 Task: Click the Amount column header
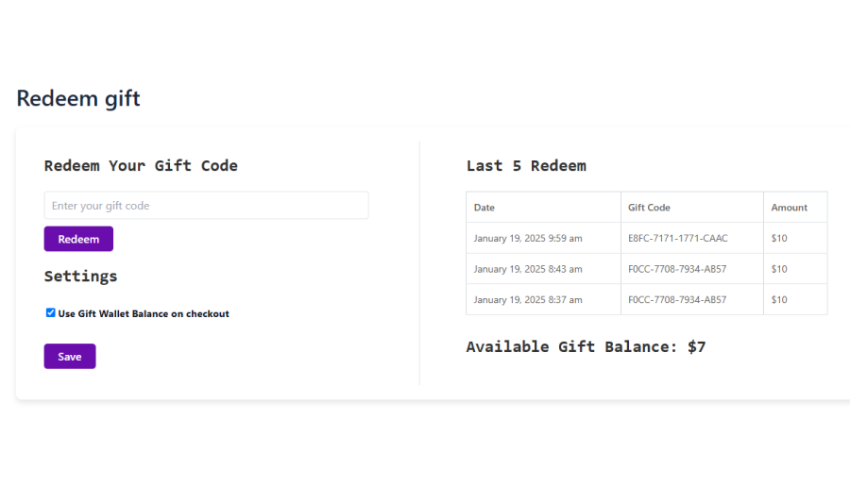tap(789, 208)
